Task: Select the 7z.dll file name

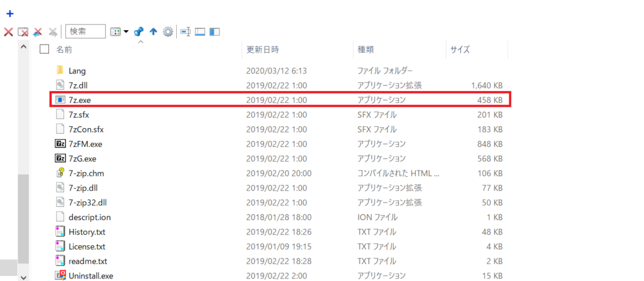Action: pos(78,85)
